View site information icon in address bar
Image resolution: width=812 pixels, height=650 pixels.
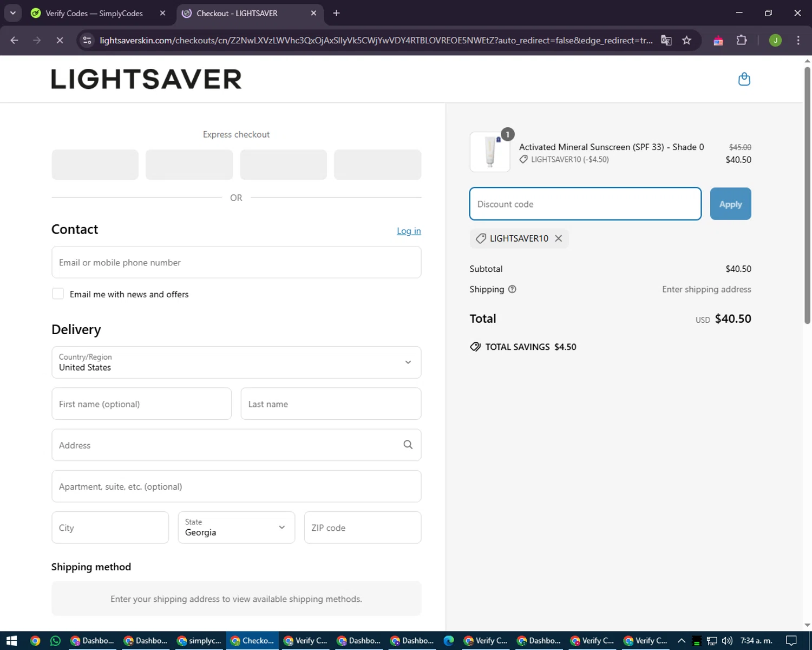coord(87,41)
